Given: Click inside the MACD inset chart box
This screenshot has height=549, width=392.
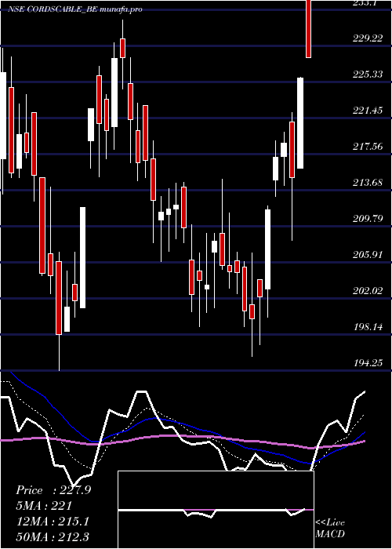Looking at the screenshot, I should 216,510.
